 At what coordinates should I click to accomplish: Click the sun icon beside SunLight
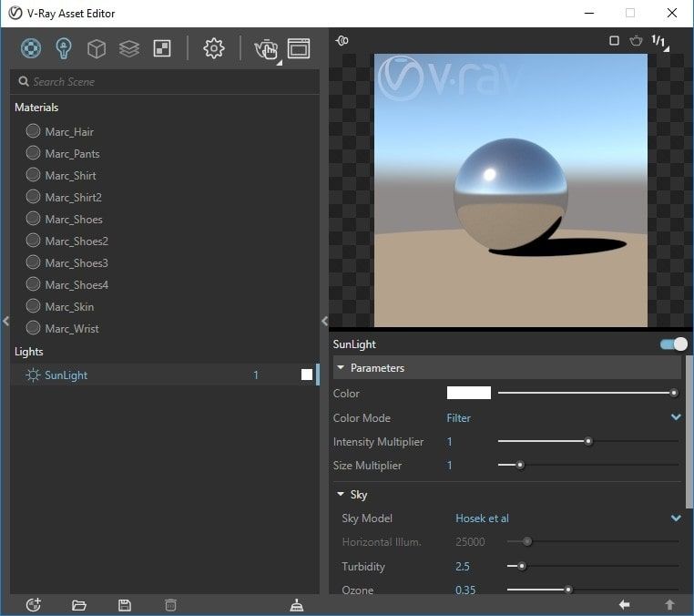pos(33,375)
